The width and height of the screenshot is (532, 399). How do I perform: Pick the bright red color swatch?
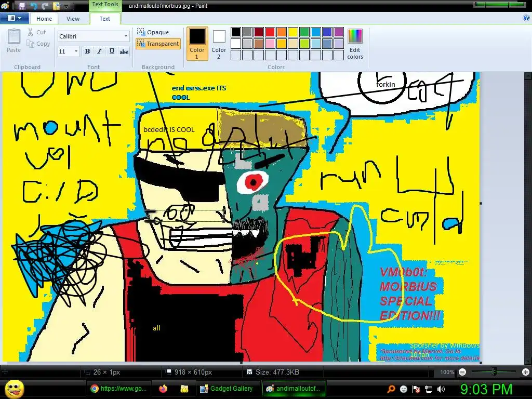[x=270, y=32]
